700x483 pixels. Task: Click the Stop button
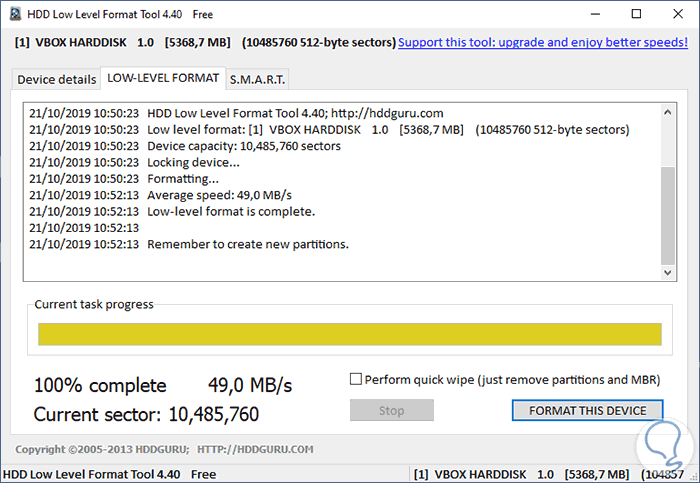coord(391,410)
